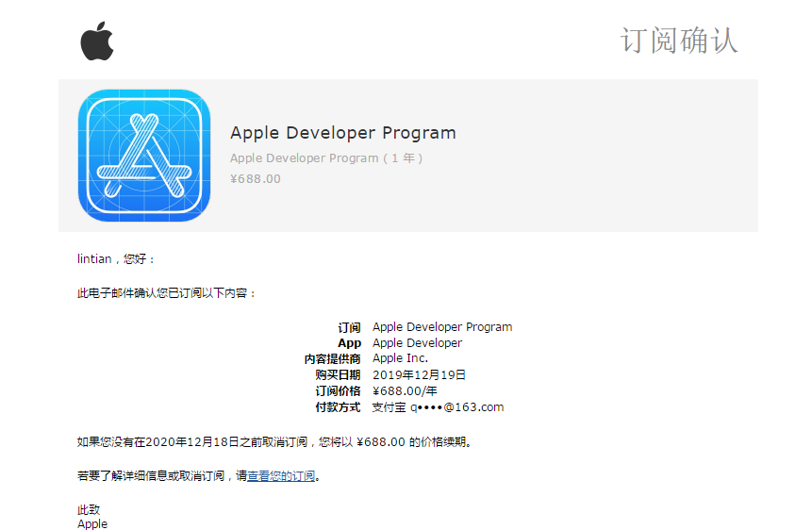Click the greeting lintian，您好：
812x530 pixels.
(x=116, y=259)
